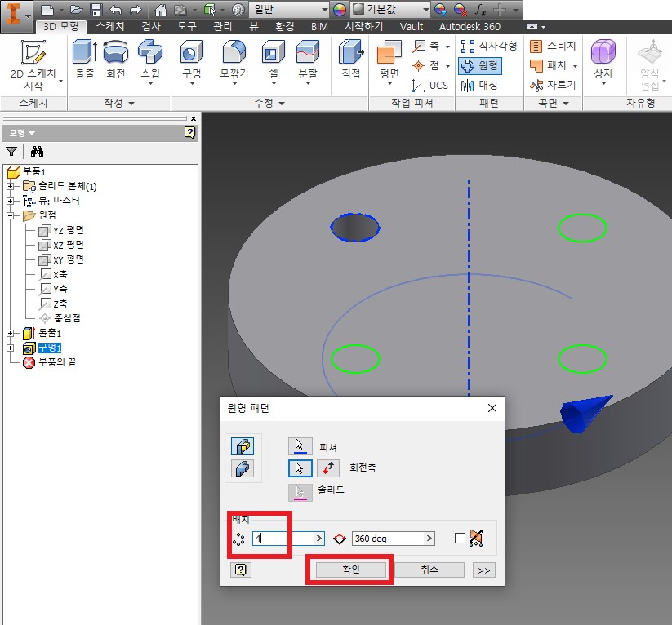Select the Sweep (스윕) tool
This screenshot has width=672, height=625.
coord(150,62)
